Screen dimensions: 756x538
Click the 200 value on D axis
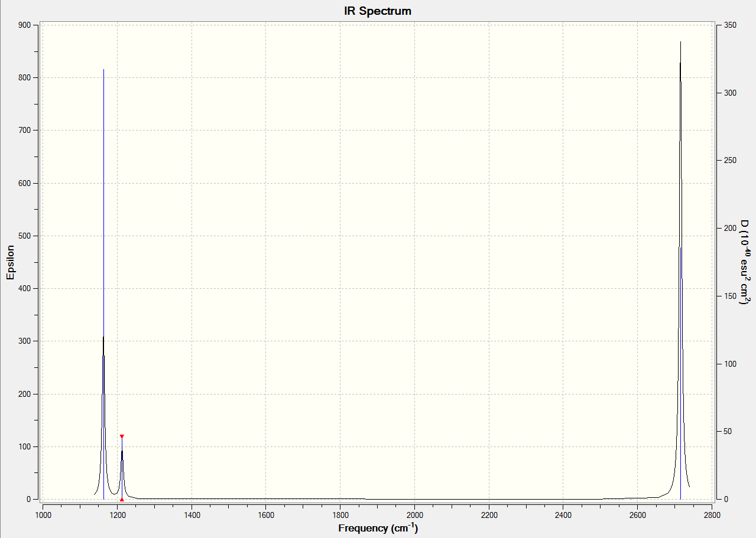729,228
